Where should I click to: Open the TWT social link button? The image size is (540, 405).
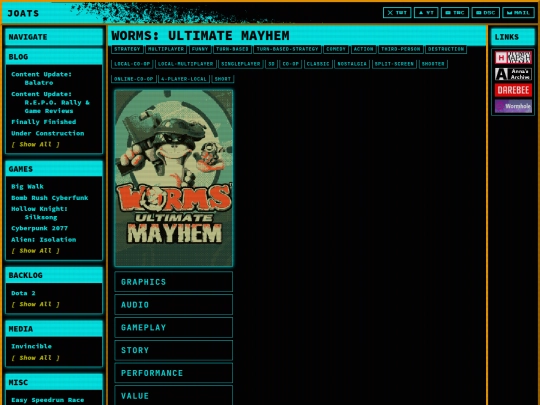click(x=397, y=13)
